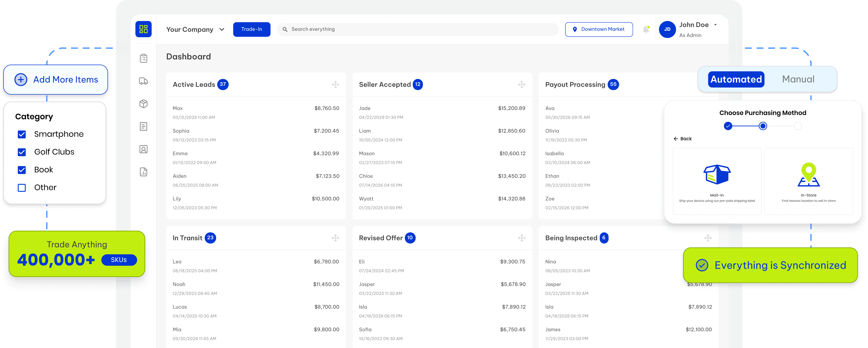
Task: Open Downtown Market location selector
Action: (599, 29)
